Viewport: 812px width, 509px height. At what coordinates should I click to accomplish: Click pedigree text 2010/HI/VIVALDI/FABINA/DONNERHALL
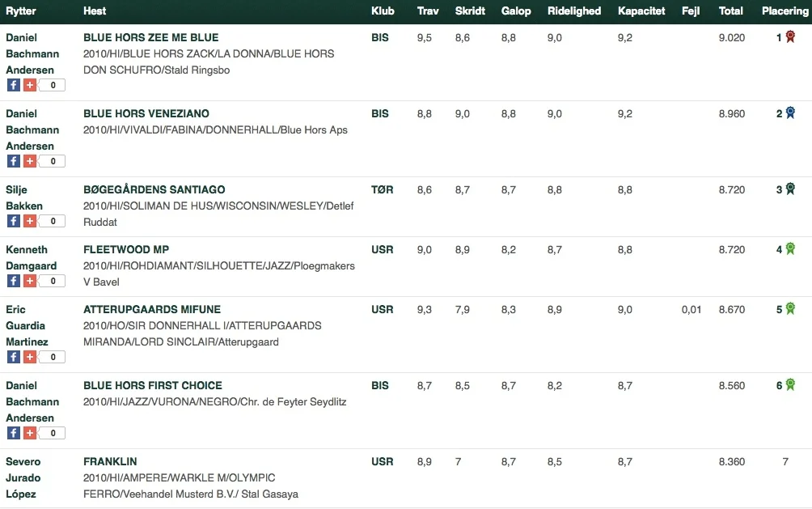click(180, 130)
